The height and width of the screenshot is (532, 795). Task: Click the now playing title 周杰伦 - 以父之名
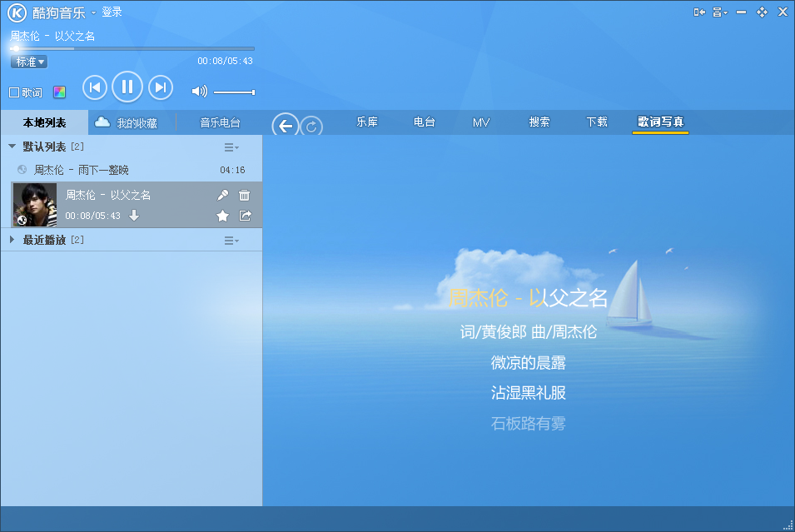coord(52,36)
